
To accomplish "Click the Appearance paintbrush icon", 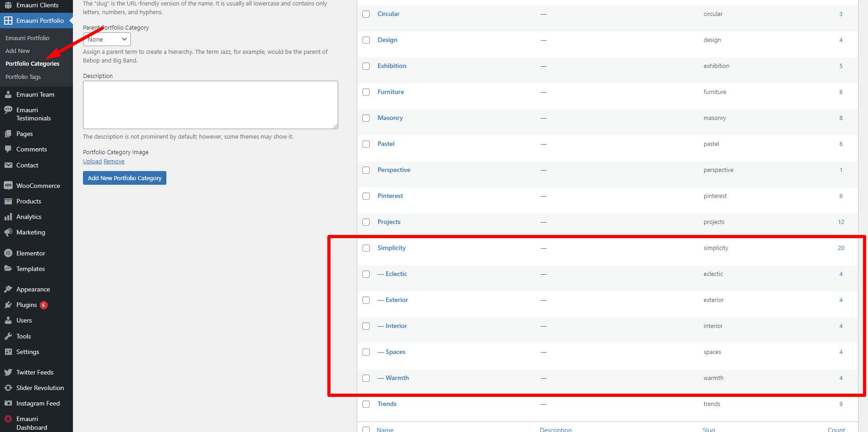I will (x=8, y=289).
